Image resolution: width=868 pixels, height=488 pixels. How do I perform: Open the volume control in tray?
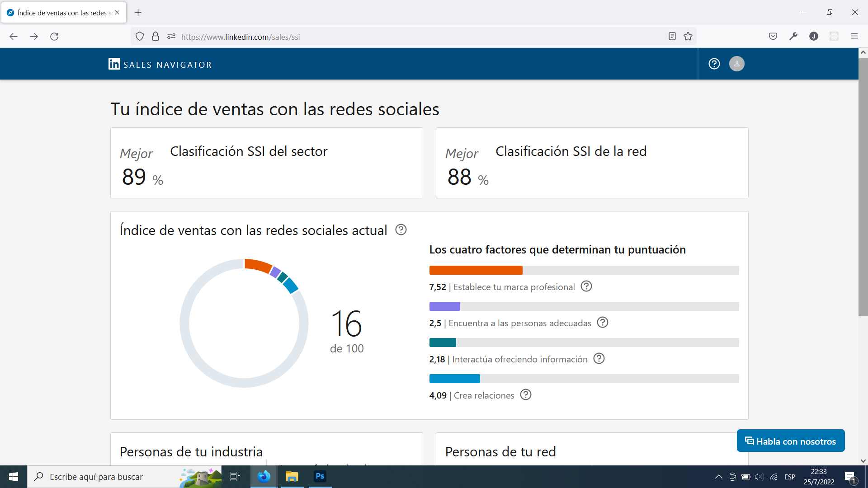[759, 477]
